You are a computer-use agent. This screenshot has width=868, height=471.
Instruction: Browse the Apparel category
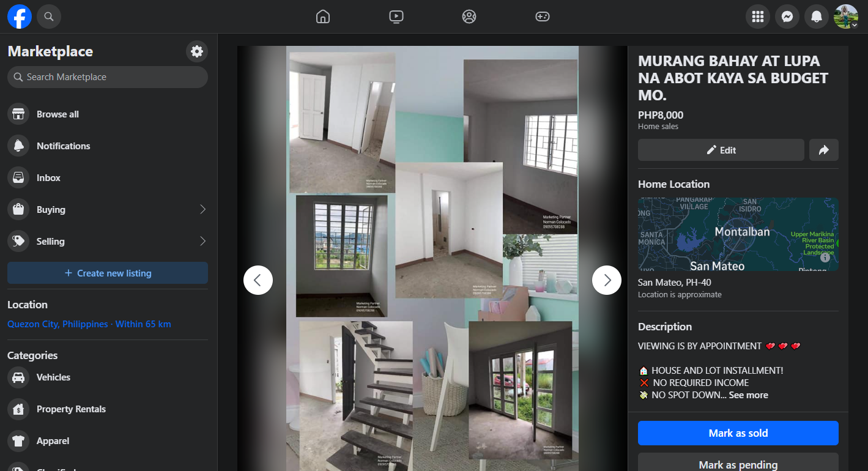(108, 441)
